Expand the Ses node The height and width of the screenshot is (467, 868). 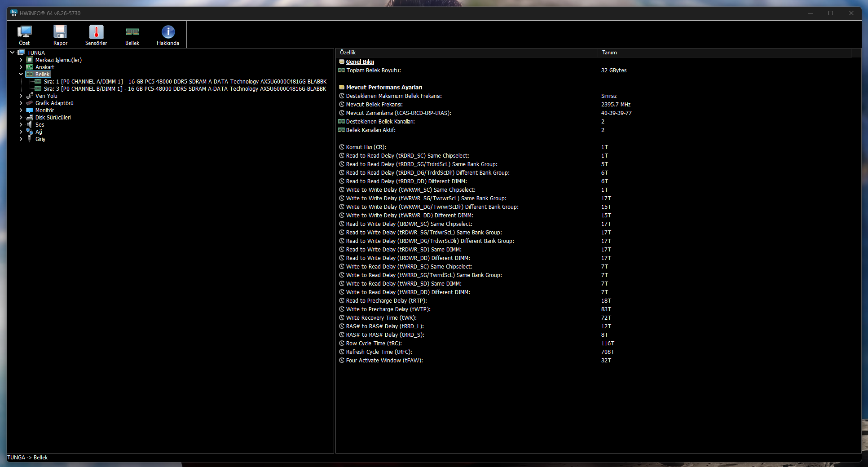click(21, 124)
